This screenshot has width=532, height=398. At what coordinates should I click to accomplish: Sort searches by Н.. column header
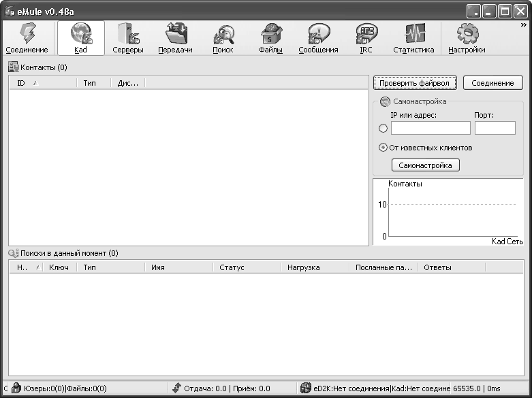[x=26, y=267]
